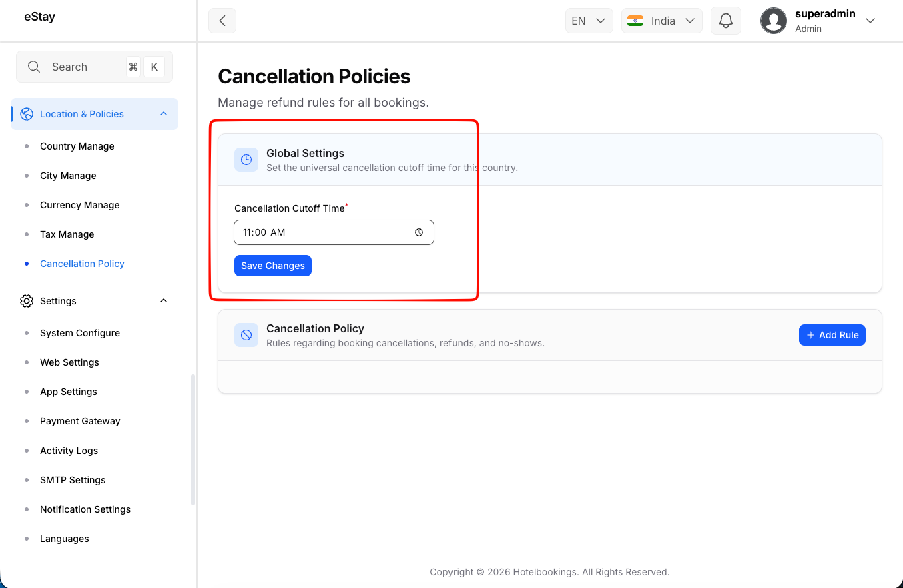Click the Cancellation Cutoff Time input
The image size is (903, 588).
[334, 232]
